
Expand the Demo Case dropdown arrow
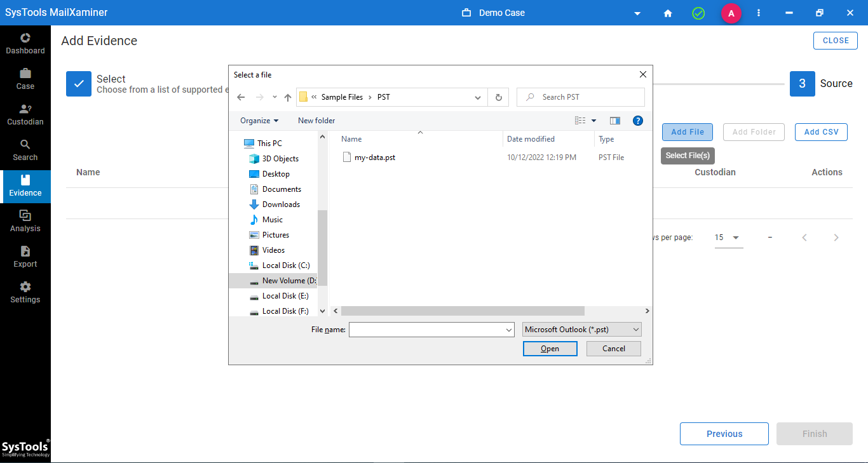637,13
